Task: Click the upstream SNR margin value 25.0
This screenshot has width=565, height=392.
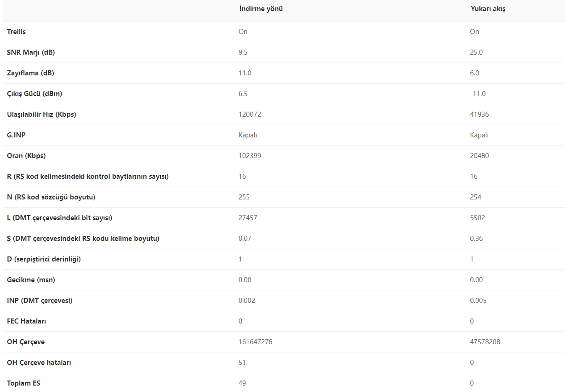Action: [x=476, y=52]
